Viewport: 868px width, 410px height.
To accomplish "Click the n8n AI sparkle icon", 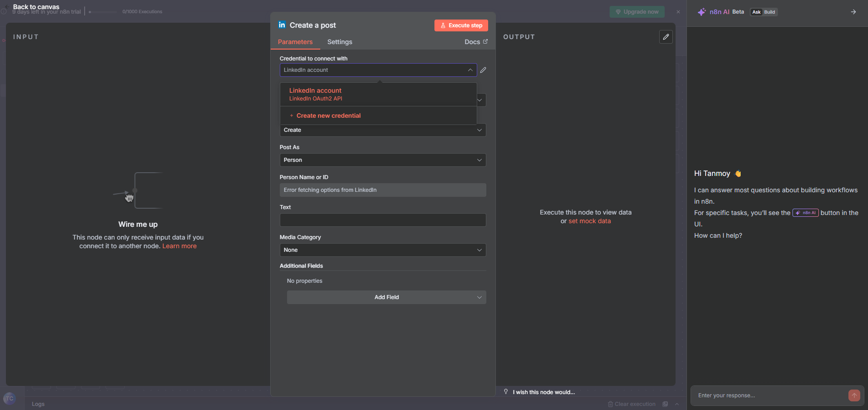I will [701, 12].
